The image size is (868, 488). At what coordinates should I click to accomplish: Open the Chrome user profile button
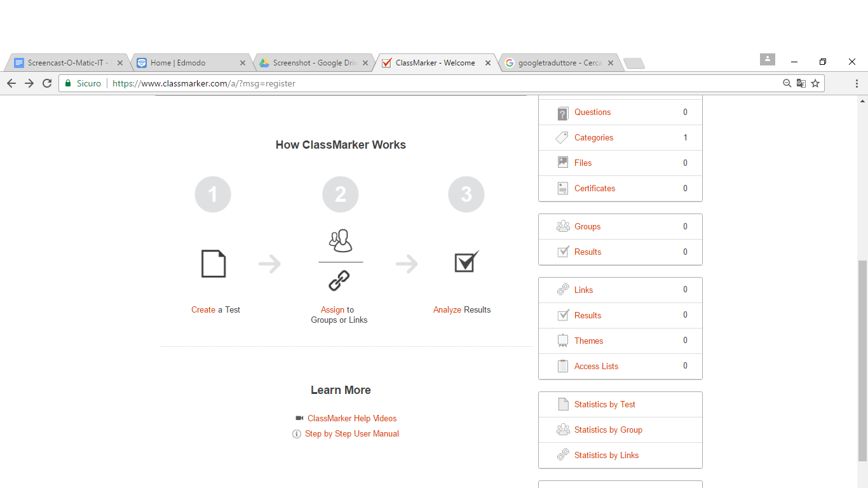point(768,59)
